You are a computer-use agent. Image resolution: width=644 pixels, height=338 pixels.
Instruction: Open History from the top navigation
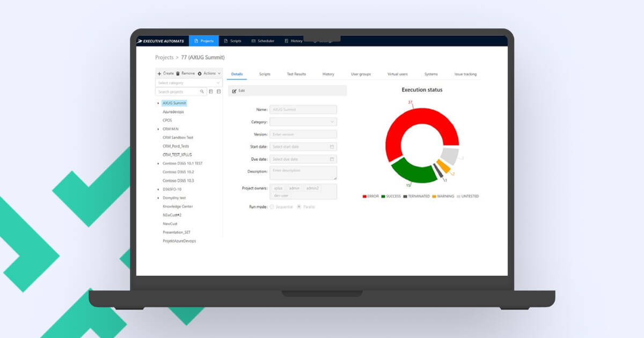[295, 41]
